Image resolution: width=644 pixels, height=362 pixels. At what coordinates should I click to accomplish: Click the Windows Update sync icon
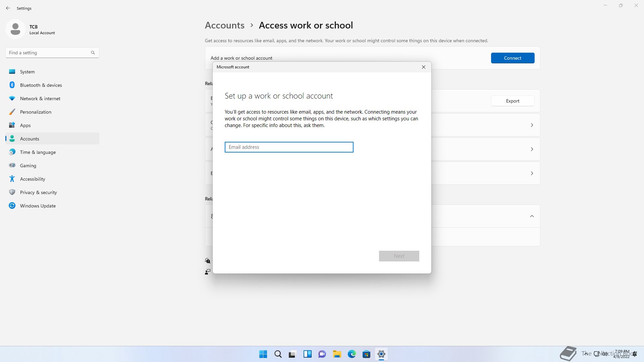[12, 205]
